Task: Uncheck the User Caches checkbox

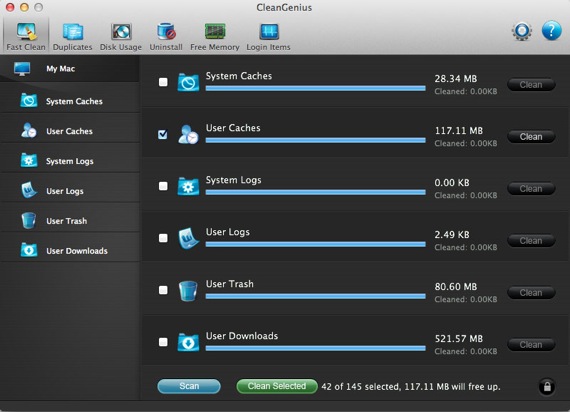Action: [163, 134]
